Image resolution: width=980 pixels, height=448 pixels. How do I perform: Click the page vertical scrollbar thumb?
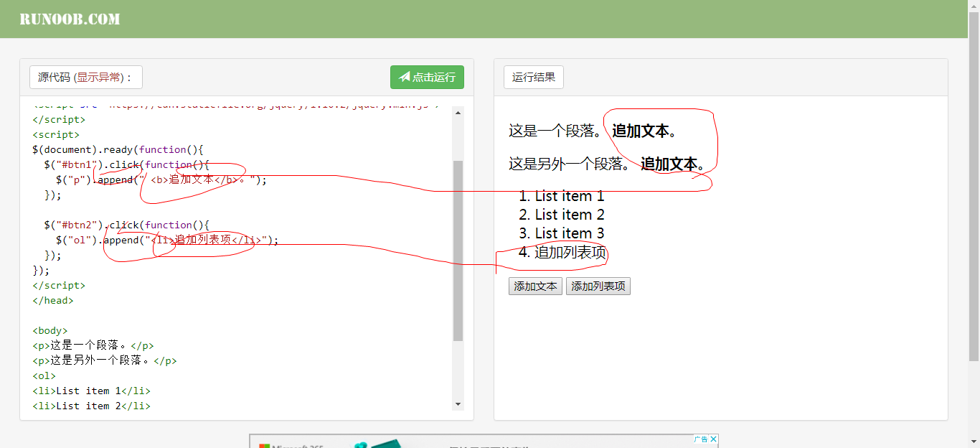[974, 187]
